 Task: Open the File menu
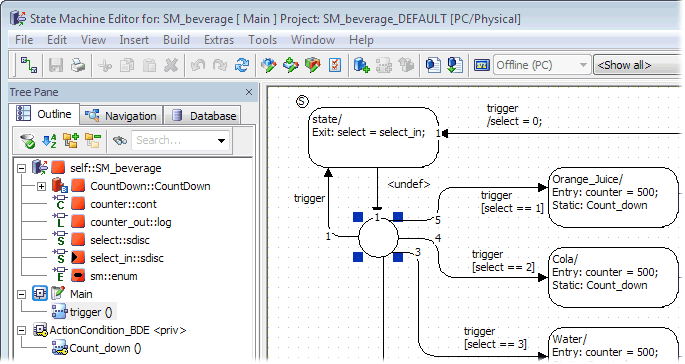click(24, 40)
